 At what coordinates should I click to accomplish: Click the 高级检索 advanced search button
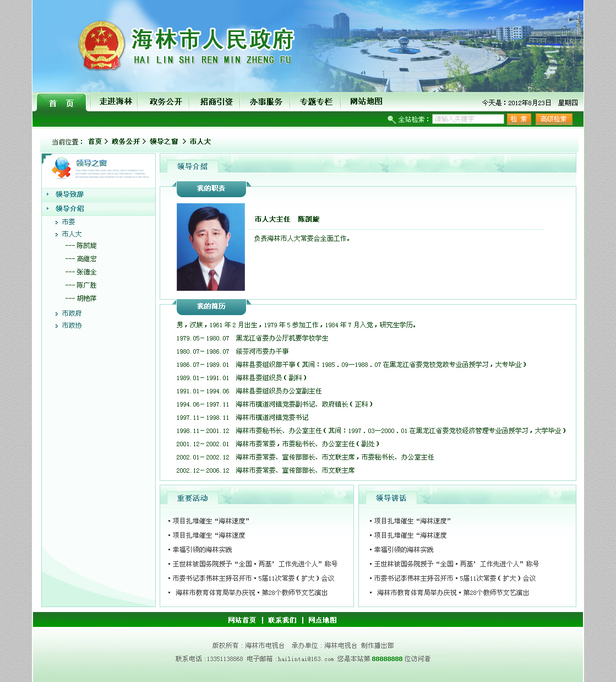point(554,119)
